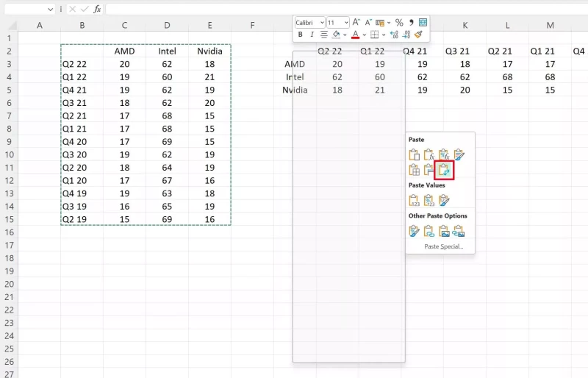Toggle Center alignment in mini toolbar
This screenshot has height=378, width=588.
click(323, 34)
